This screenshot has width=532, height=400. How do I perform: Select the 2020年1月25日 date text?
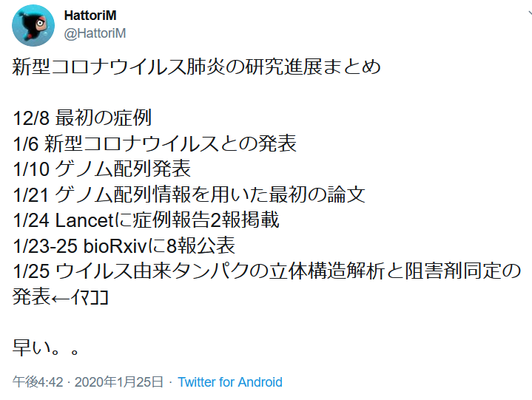119,382
